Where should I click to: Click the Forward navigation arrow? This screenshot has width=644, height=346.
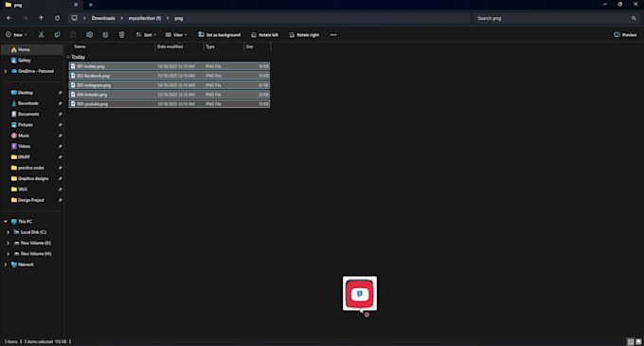click(x=25, y=18)
